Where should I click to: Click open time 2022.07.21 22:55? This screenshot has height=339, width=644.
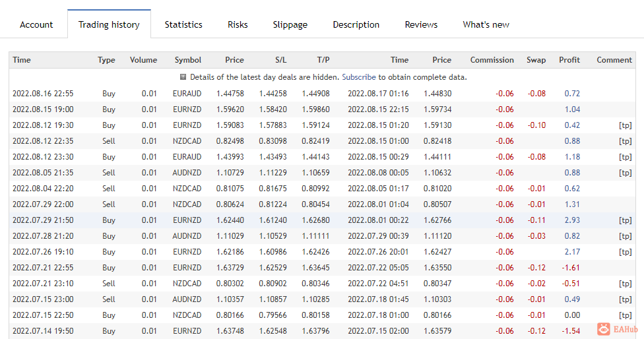click(x=43, y=268)
